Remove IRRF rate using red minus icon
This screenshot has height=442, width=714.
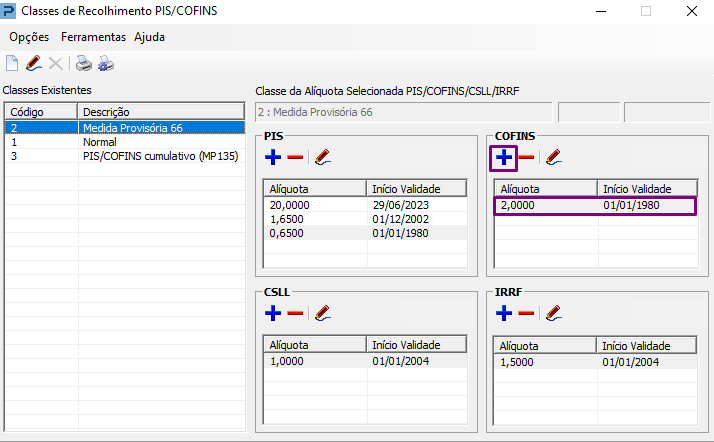[526, 313]
